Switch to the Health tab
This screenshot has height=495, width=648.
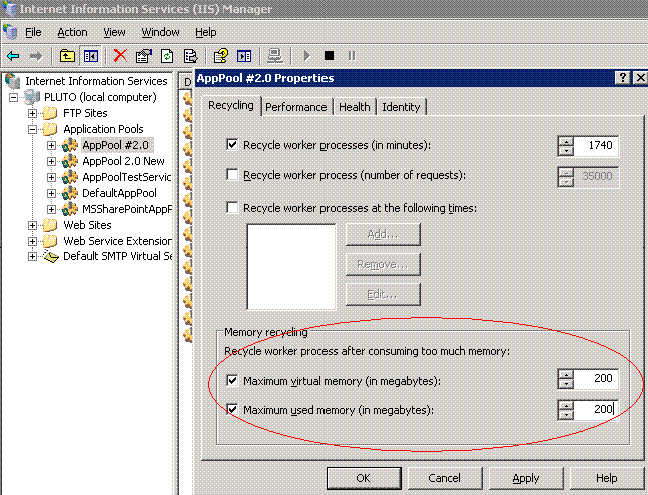click(355, 107)
